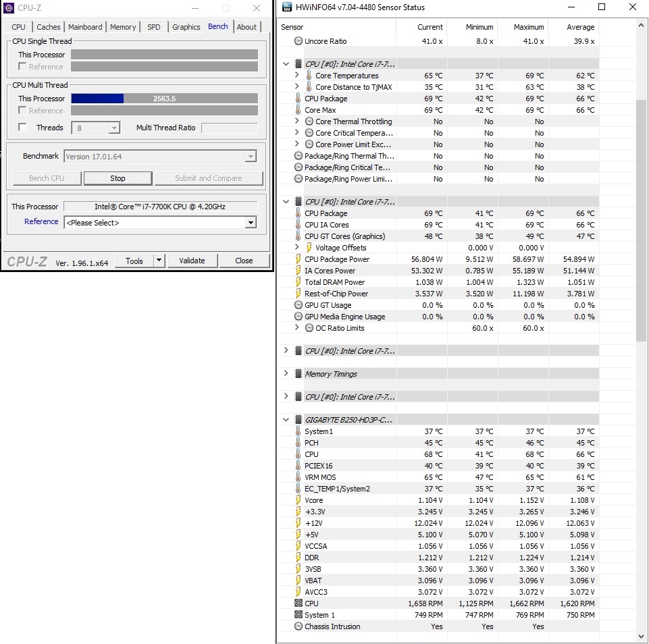Click the lightning icon beside Rest-of-Chip Power
This screenshot has height=644, width=649.
(298, 294)
